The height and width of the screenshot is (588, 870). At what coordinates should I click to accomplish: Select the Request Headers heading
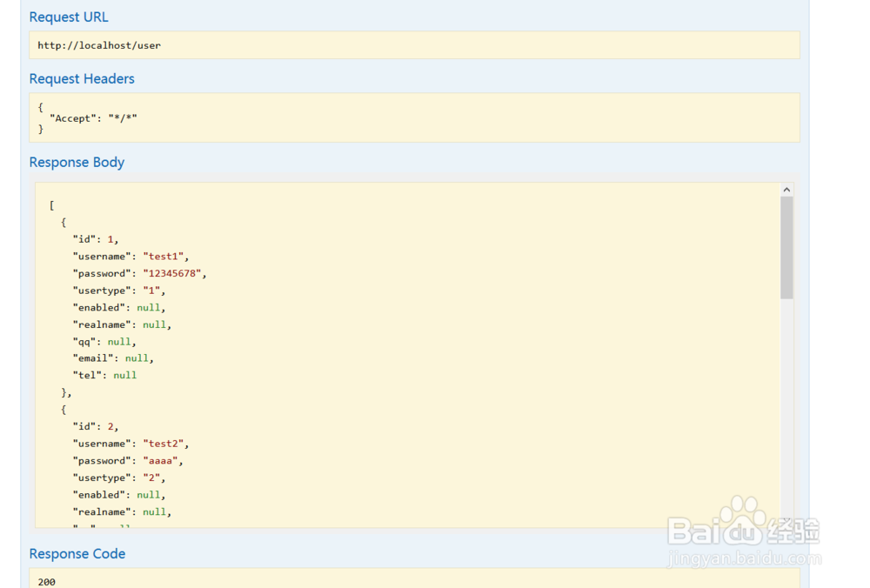click(x=82, y=79)
